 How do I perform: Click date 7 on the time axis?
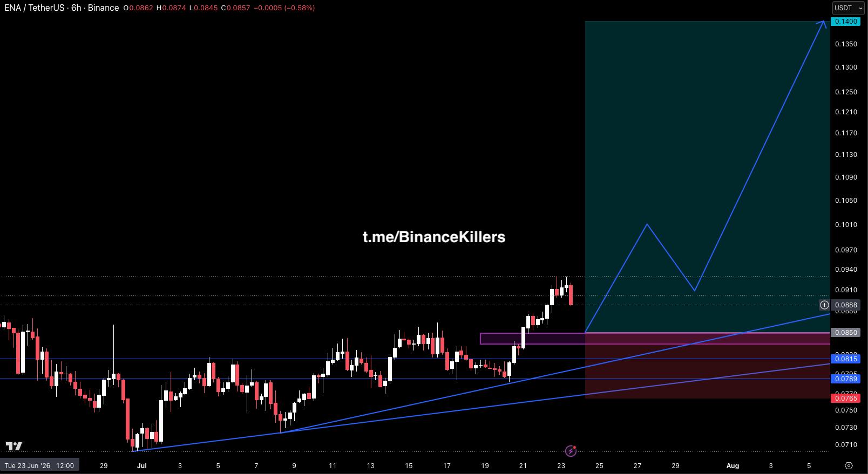pyautogui.click(x=256, y=465)
